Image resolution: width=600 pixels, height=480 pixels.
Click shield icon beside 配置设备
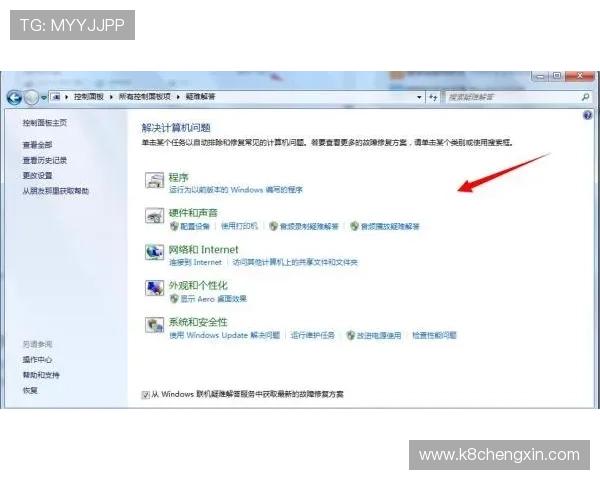pyautogui.click(x=174, y=226)
